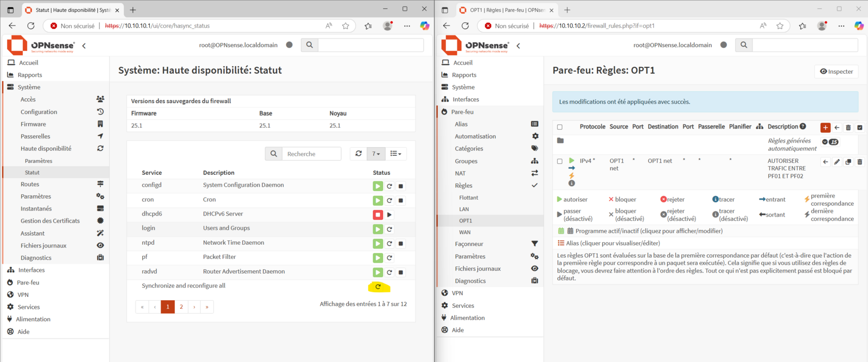Check the IPv4 OPT1 rule checkbox
This screenshot has width=868, height=362.
(560, 161)
